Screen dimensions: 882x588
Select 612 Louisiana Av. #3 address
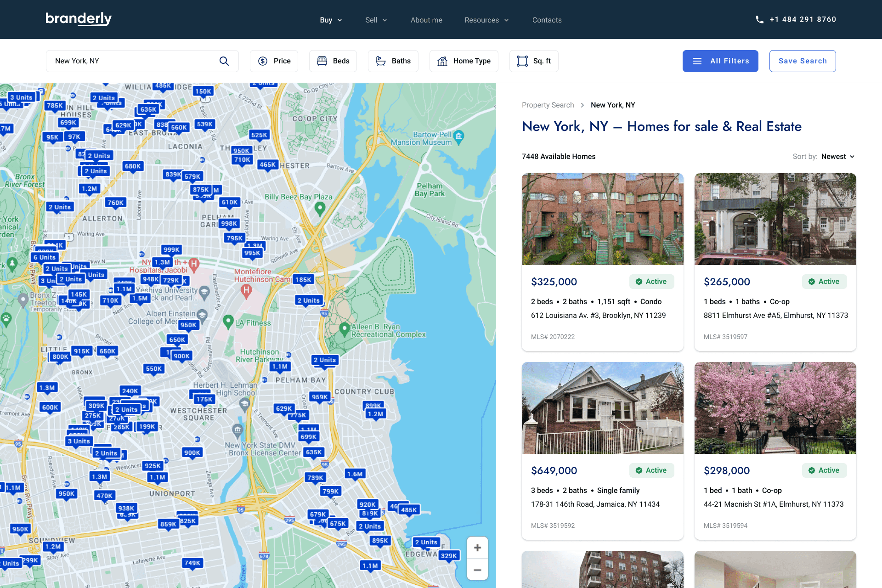(598, 316)
